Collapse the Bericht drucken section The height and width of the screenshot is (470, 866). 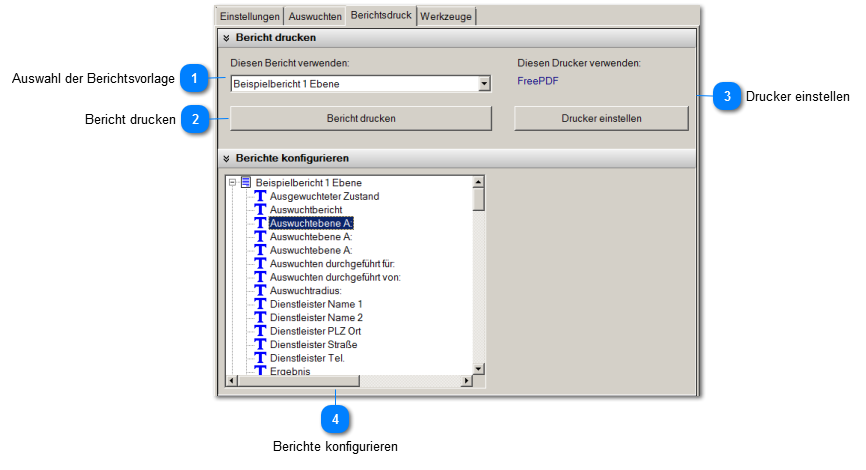click(227, 38)
